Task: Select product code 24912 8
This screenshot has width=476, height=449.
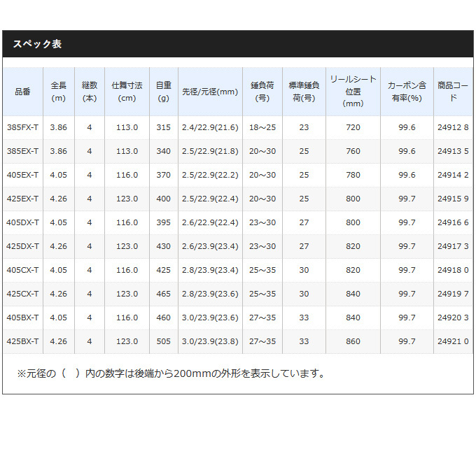Action: click(x=453, y=127)
